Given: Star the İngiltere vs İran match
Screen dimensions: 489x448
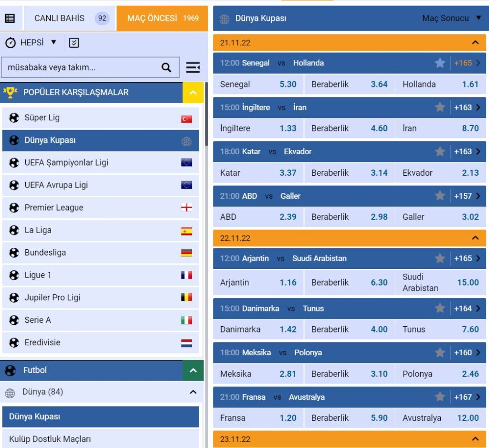Looking at the screenshot, I should click(440, 107).
